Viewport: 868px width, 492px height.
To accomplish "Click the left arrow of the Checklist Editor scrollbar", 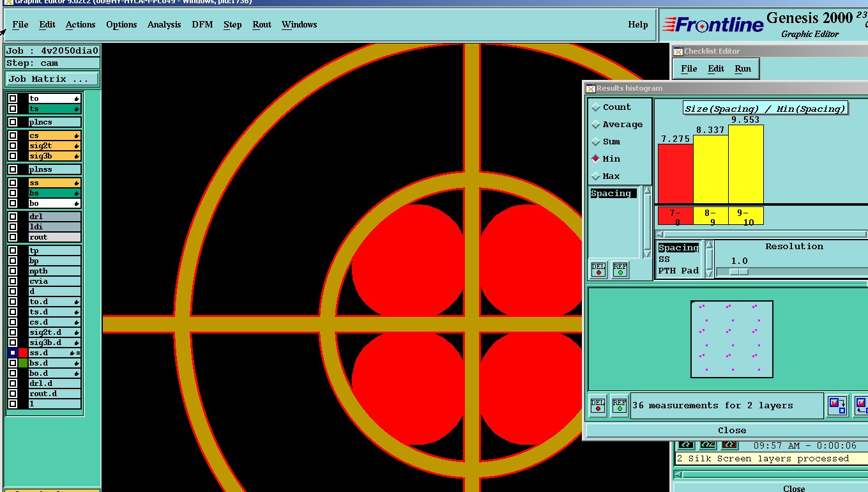I will pos(679,474).
